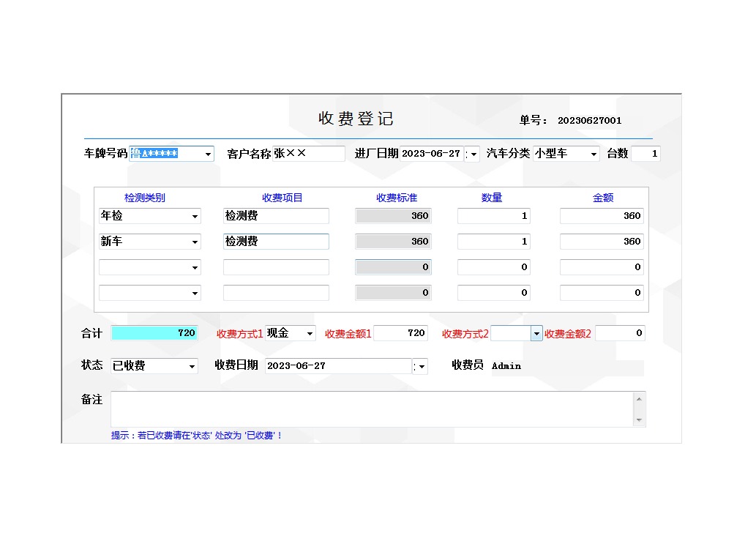Click the 金额 column header
Screen dimensions: 756x533
pos(603,198)
